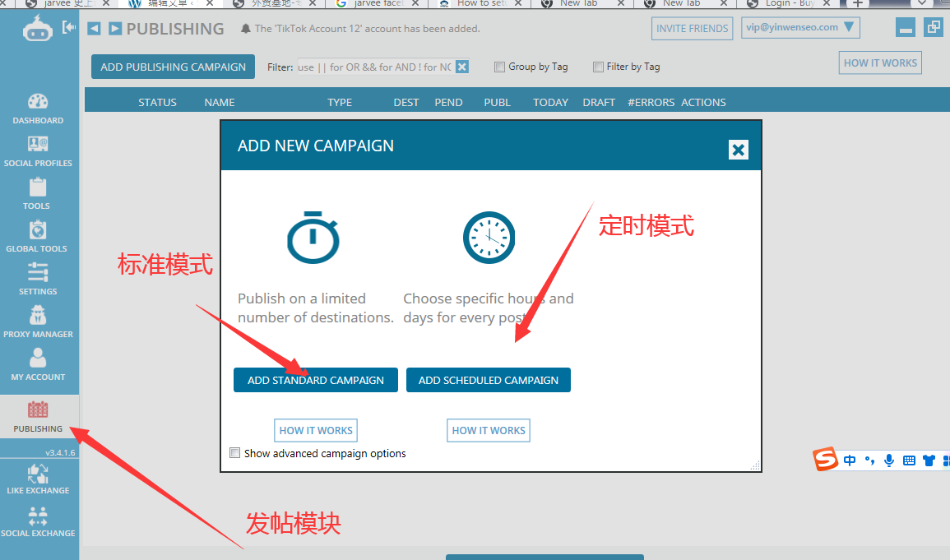Open the browser new tab dropdown arrow

pyautogui.click(x=922, y=4)
